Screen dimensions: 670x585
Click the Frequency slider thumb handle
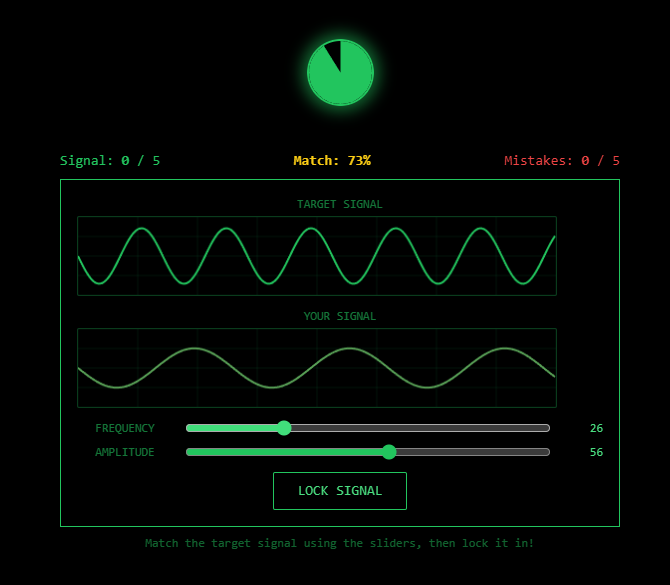tap(284, 428)
